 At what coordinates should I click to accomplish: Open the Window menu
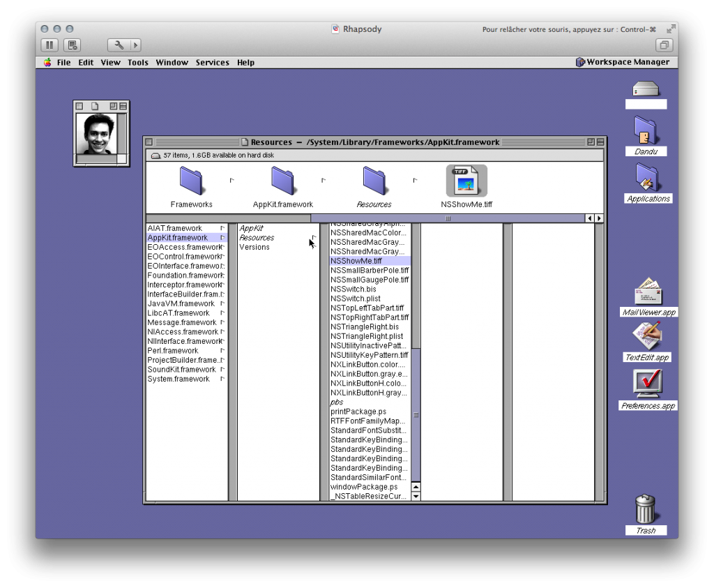tap(172, 62)
